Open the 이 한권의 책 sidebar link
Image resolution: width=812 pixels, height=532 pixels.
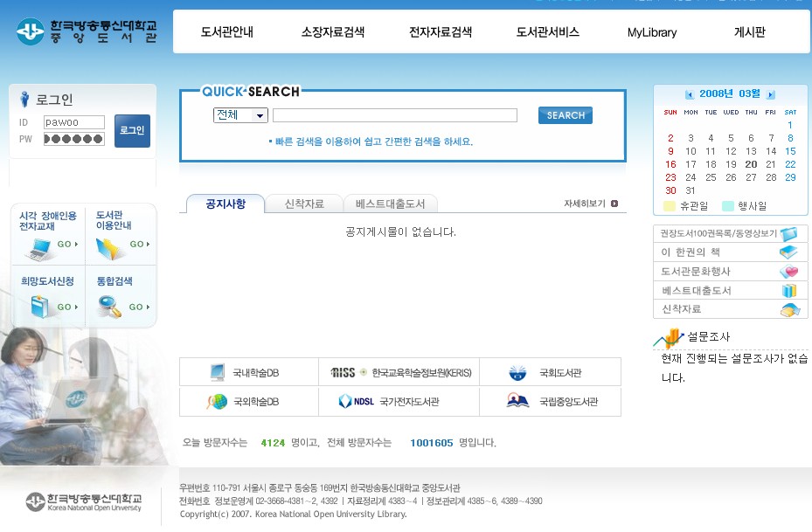[691, 252]
